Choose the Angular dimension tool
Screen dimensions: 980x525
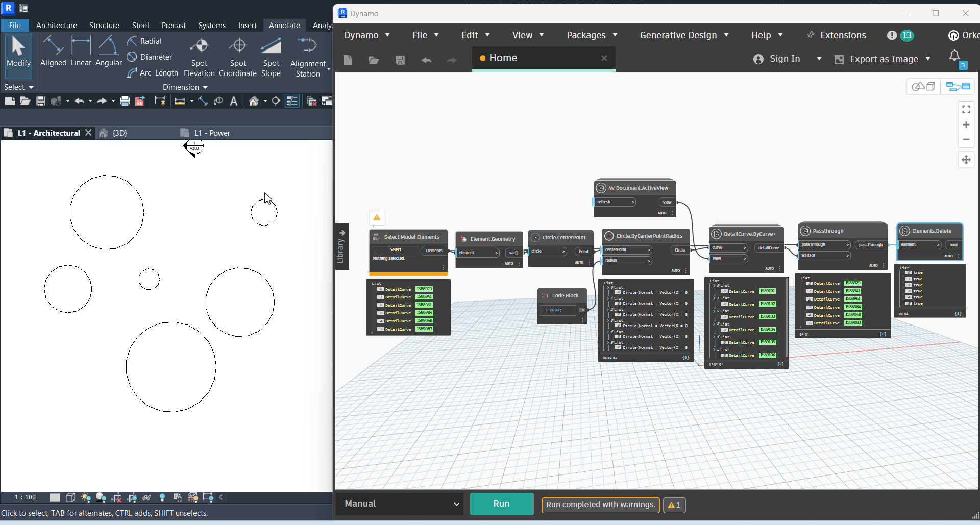tap(108, 52)
